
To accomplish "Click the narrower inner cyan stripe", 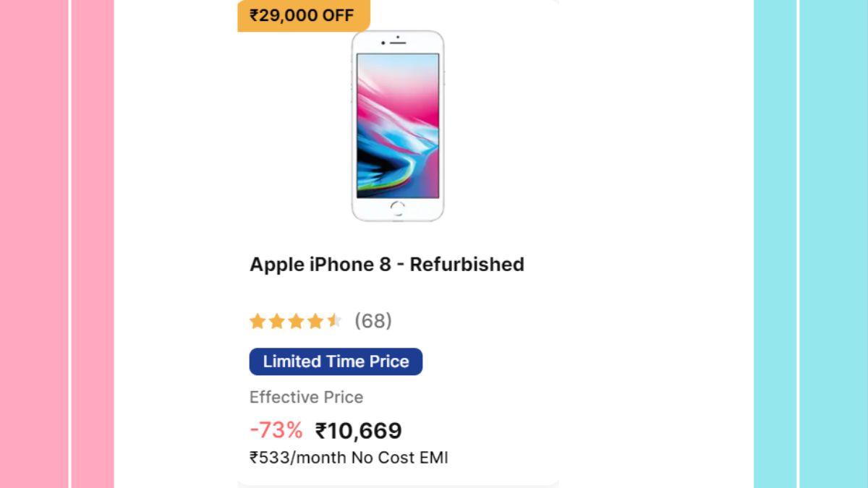I will [x=775, y=244].
